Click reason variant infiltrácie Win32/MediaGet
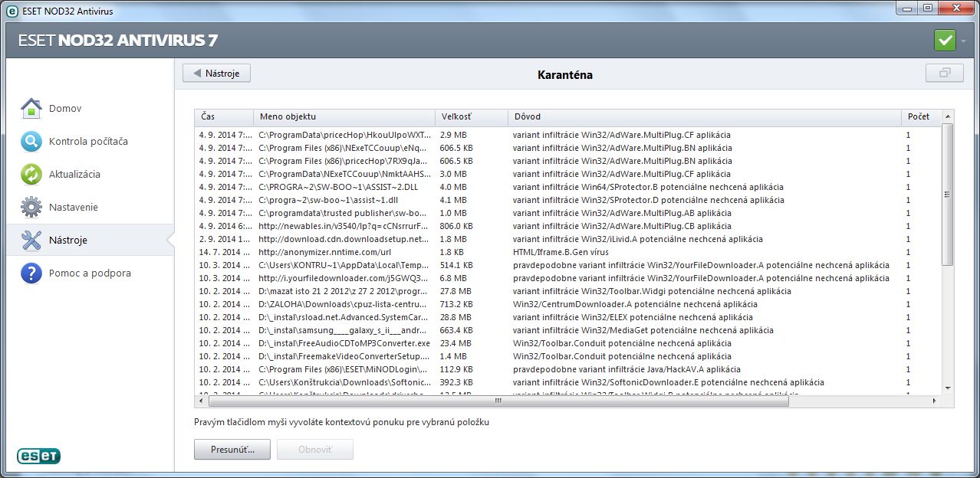 (x=643, y=330)
